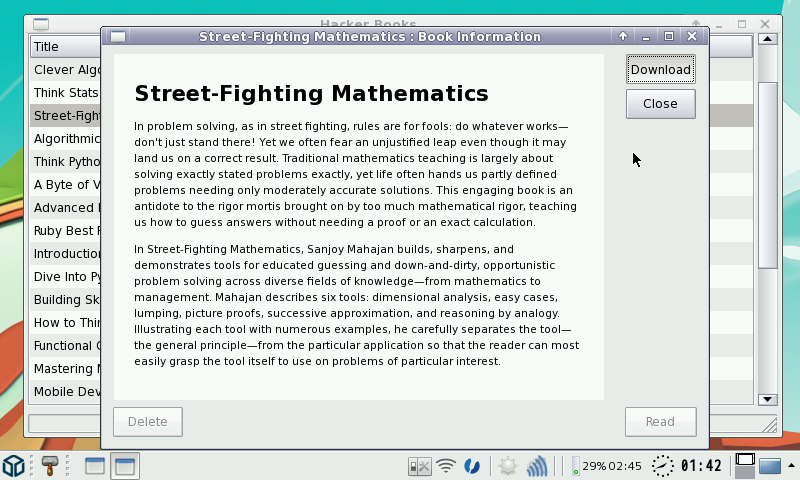The height and width of the screenshot is (480, 800).
Task: Click the scroll up arrow in Hacker Books list
Action: point(767,39)
